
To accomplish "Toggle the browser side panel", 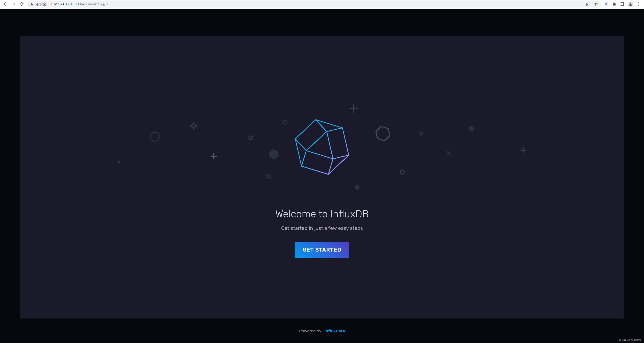I will (x=622, y=4).
